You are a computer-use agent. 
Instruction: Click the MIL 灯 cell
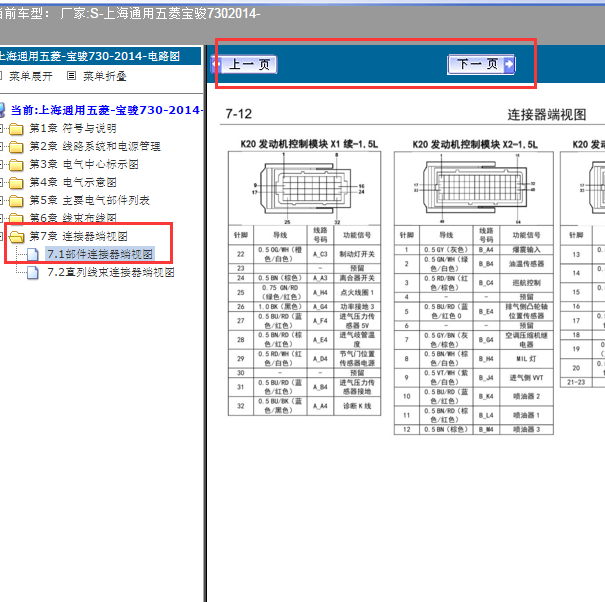(526, 358)
